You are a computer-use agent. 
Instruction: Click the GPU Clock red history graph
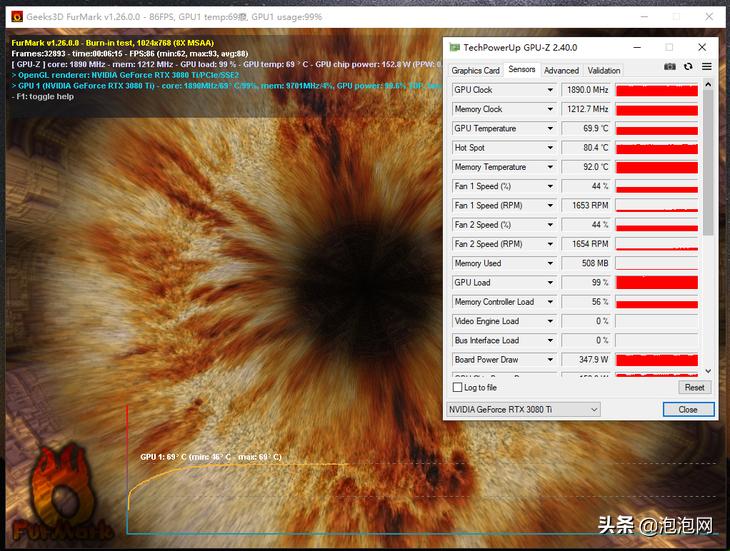(x=656, y=90)
